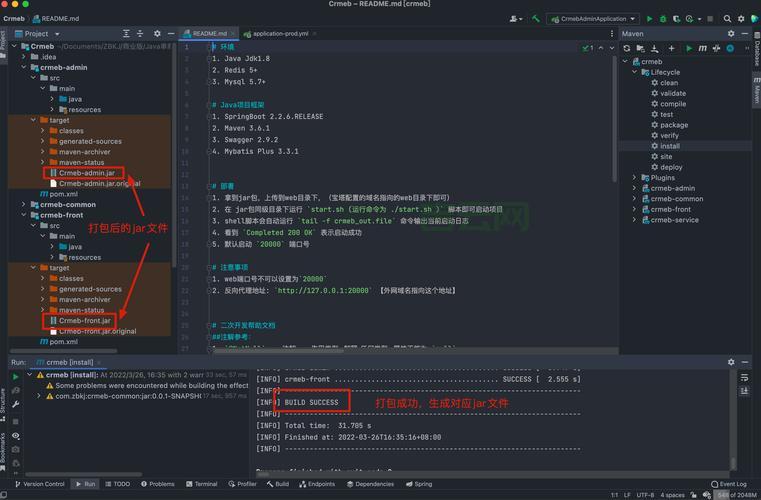Rerun the build in Run panel
Viewport: 761px width, 500px height.
pos(16,376)
